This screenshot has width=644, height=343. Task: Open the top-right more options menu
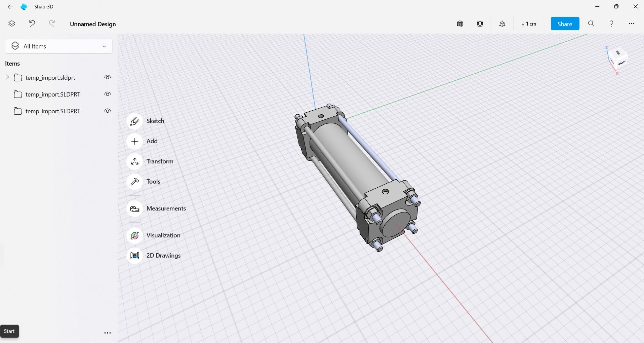tap(631, 24)
